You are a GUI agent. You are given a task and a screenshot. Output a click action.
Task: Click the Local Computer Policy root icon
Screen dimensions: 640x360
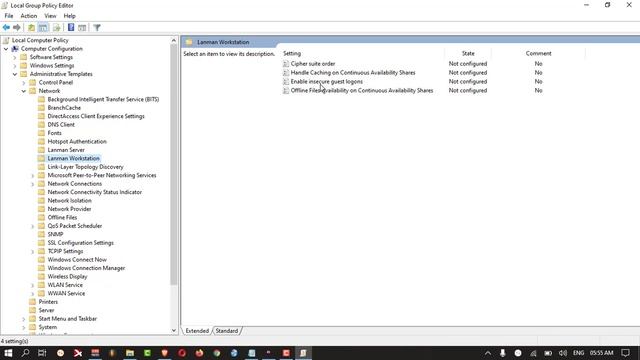click(x=6, y=40)
